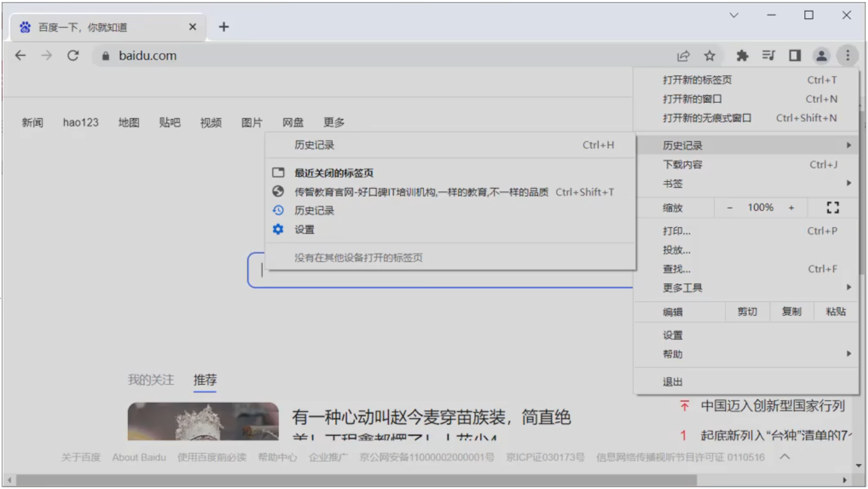Image resolution: width=868 pixels, height=489 pixels.
Task: Click into the Baidu search box
Action: [441, 270]
